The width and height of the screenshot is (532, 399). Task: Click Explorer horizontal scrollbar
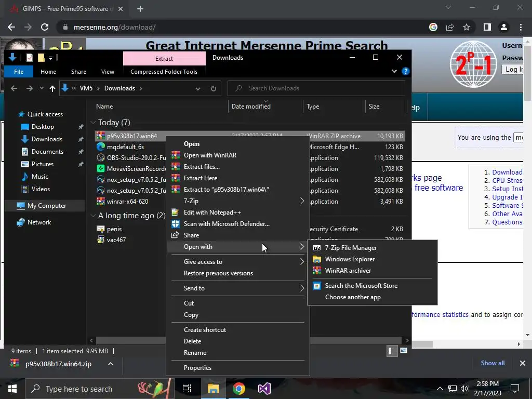249,340
